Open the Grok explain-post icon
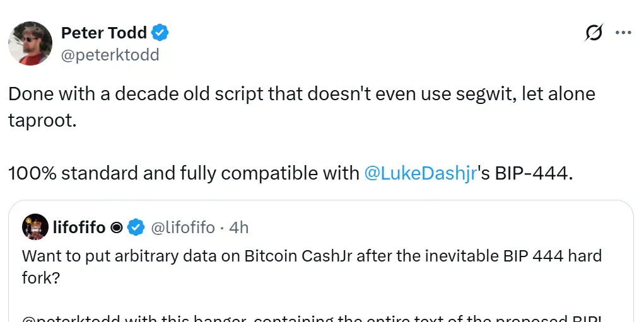This screenshot has width=644, height=322. [594, 33]
